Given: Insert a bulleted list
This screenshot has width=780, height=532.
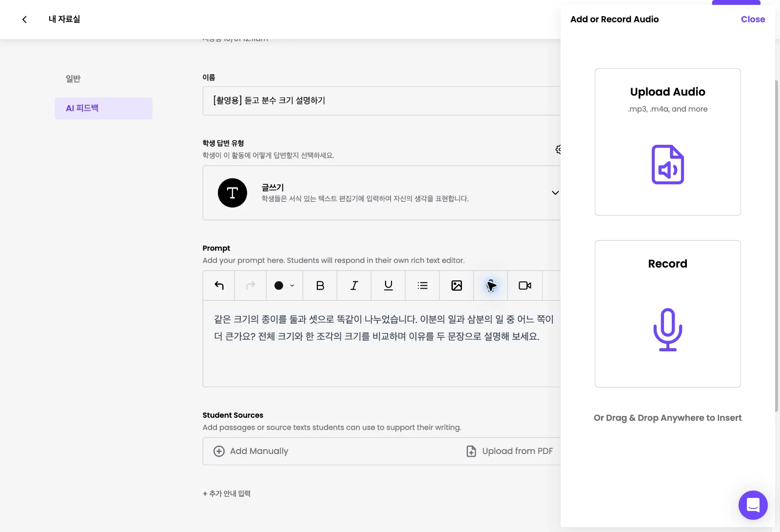Looking at the screenshot, I should [x=423, y=285].
